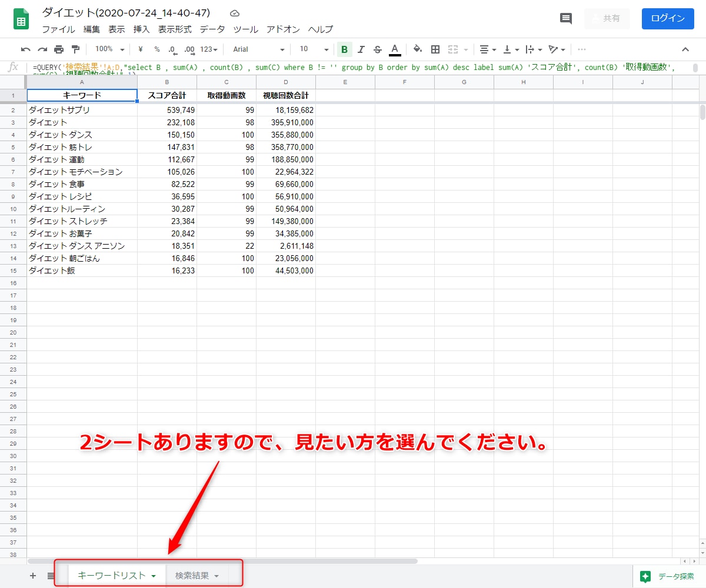Viewport: 706px width, 588px height.
Task: Open the 編集 menu
Action: (92, 29)
